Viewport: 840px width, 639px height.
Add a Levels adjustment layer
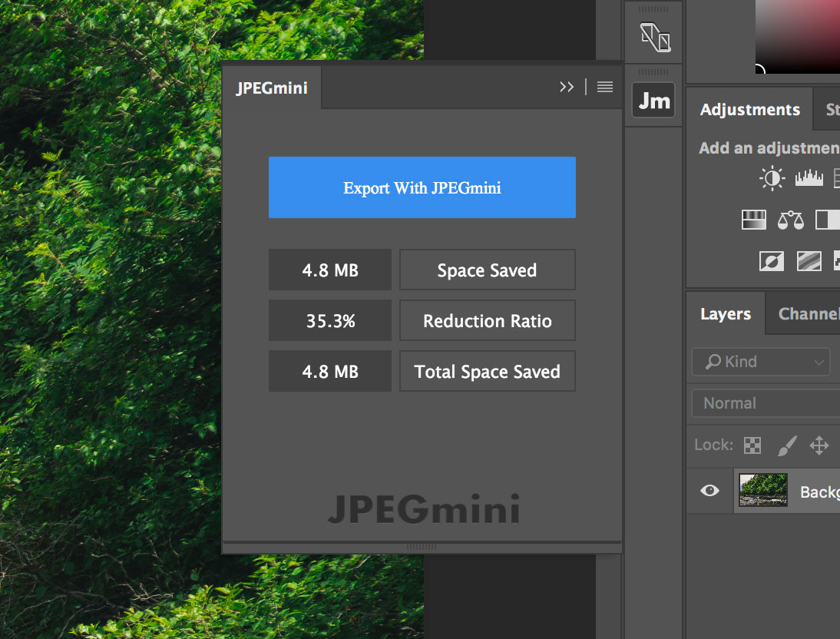(x=809, y=177)
